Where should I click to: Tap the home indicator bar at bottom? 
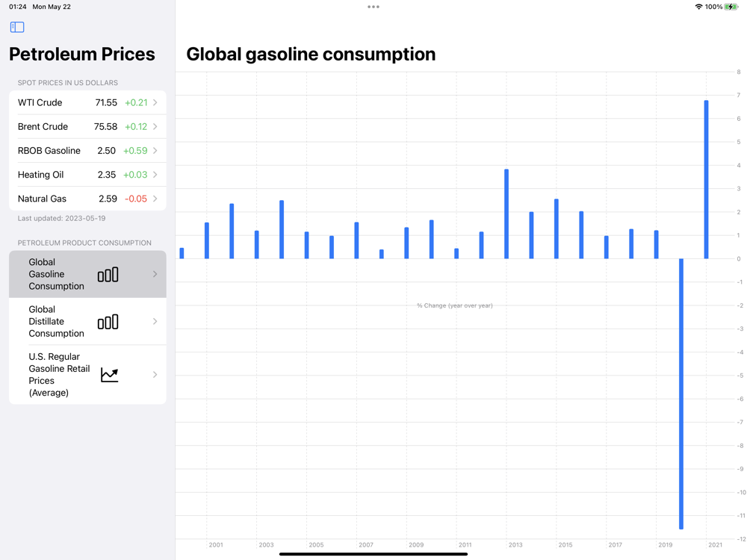(x=373, y=554)
